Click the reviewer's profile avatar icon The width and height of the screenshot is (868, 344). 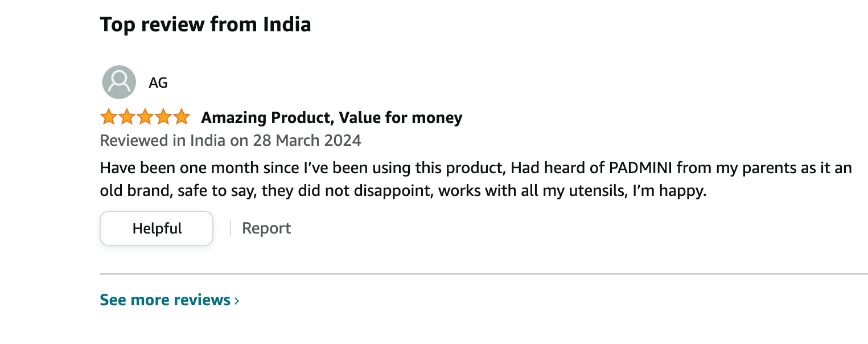[119, 82]
